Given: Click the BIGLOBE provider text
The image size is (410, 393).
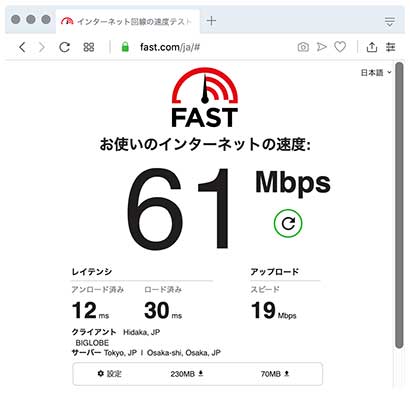Looking at the screenshot, I should pyautogui.click(x=92, y=343).
